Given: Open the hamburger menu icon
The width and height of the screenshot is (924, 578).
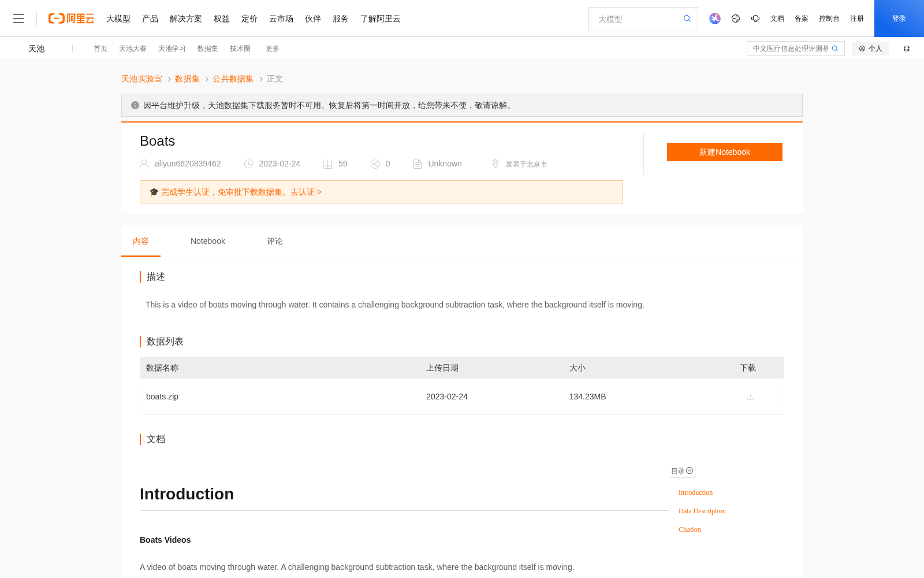Looking at the screenshot, I should 18,18.
